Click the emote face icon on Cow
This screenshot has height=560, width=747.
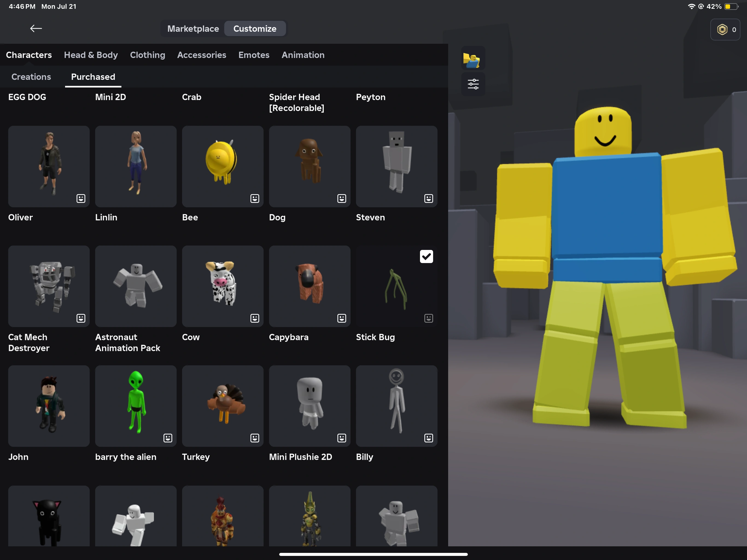tap(254, 318)
